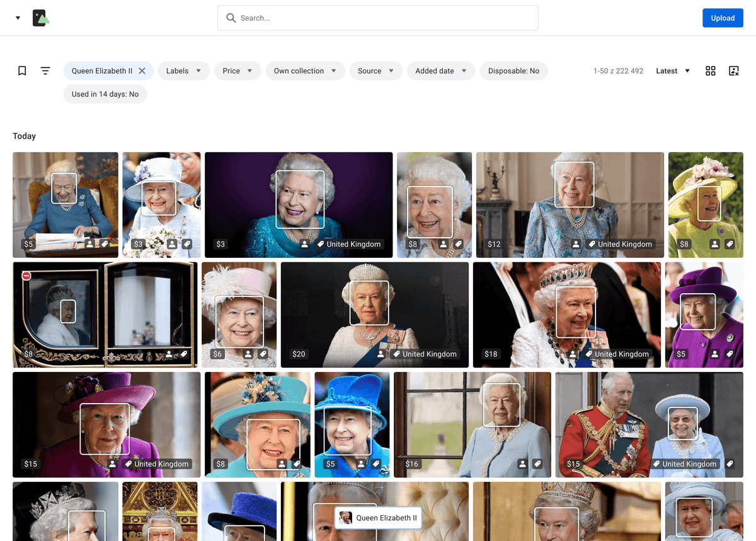Image resolution: width=756 pixels, height=541 pixels.
Task: Click the red restricted icon on carriage photo
Action: click(x=26, y=276)
